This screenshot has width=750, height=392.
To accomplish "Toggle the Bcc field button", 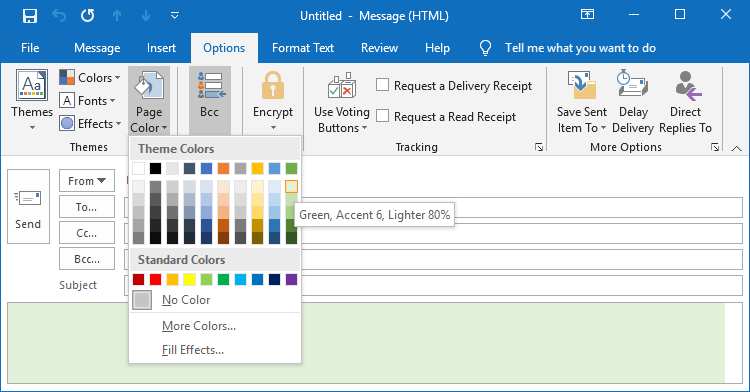I will pyautogui.click(x=210, y=101).
